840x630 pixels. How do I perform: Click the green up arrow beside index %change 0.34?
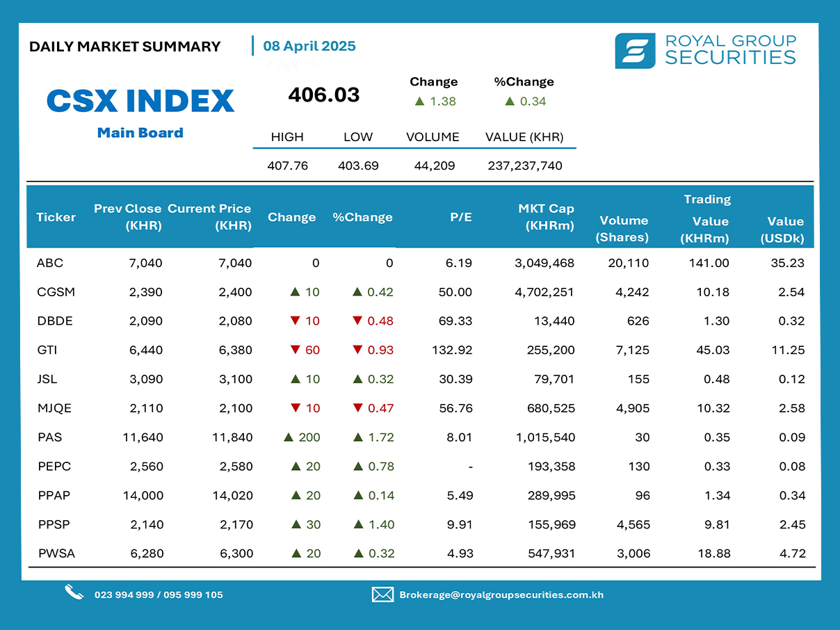click(510, 102)
